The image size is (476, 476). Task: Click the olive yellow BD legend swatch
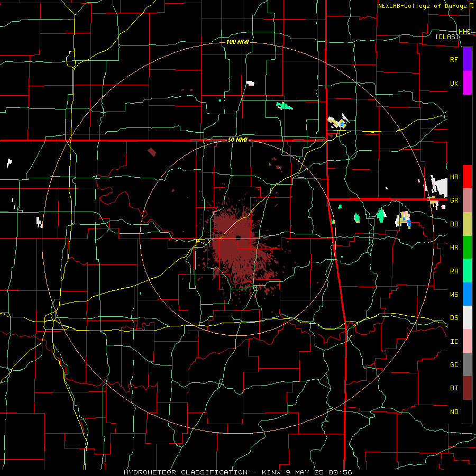click(x=467, y=224)
